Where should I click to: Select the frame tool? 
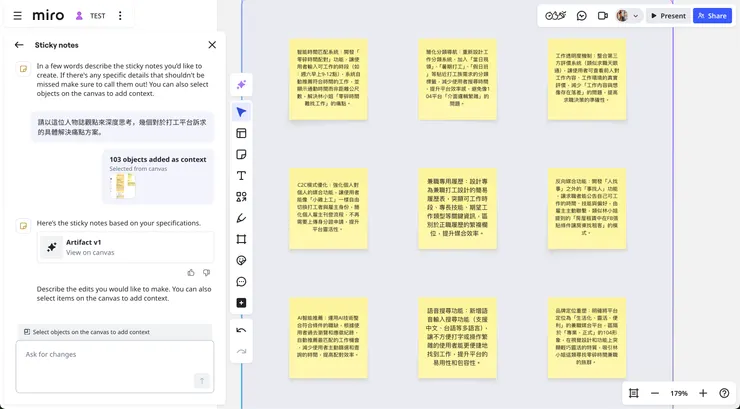(241, 240)
